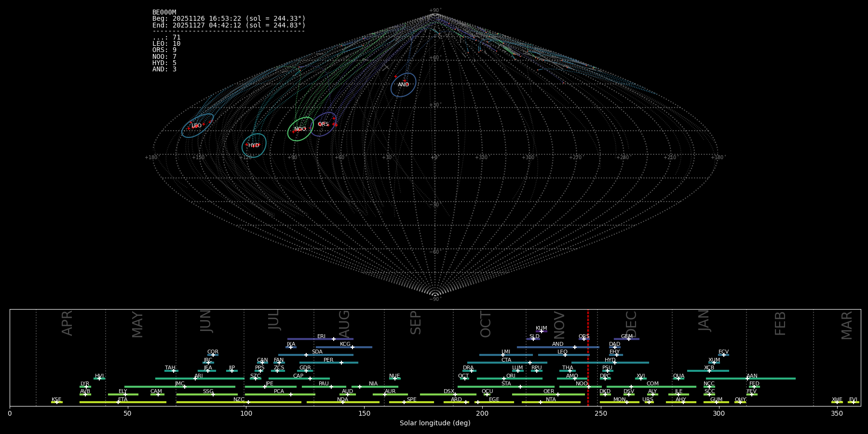Image resolution: width=868 pixels, height=434 pixels.
Task: Click the LEO radiant ellipse on sky map
Action: (197, 125)
